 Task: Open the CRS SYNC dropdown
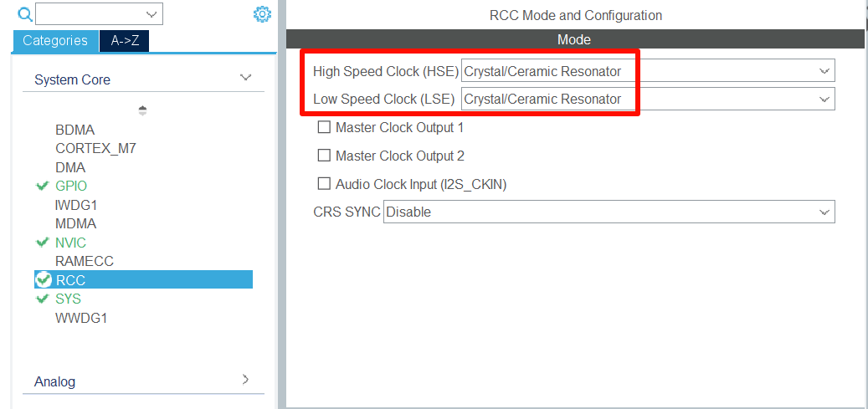point(609,212)
